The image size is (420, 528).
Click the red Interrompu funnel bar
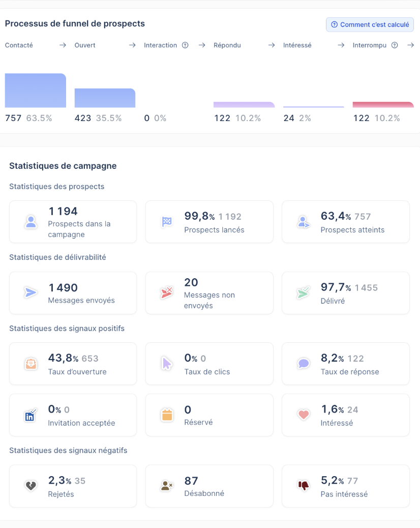click(x=383, y=105)
